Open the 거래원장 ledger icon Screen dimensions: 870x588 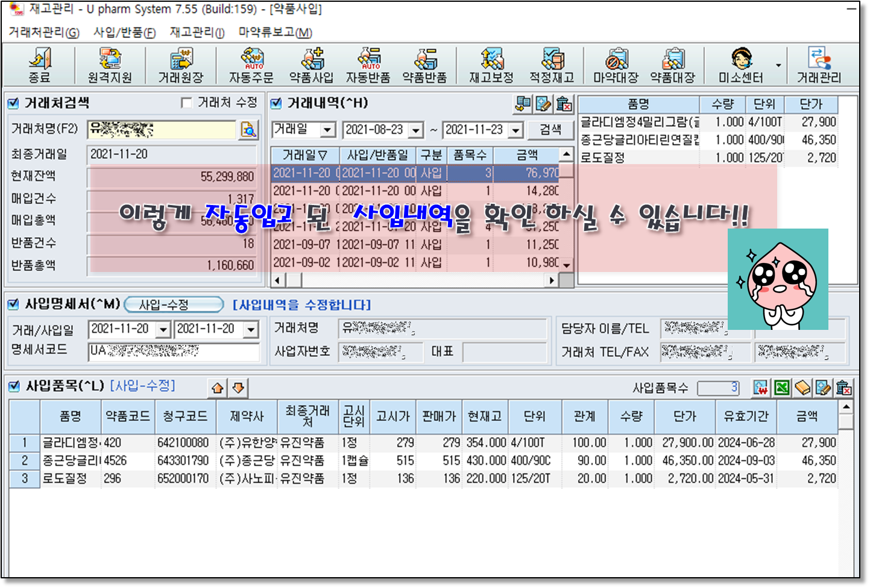click(180, 65)
